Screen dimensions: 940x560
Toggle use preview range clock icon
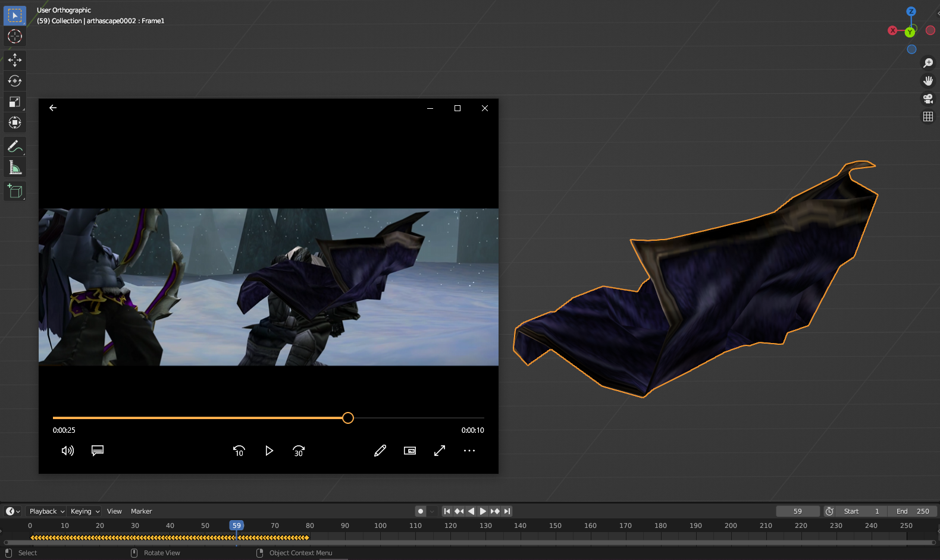click(829, 511)
